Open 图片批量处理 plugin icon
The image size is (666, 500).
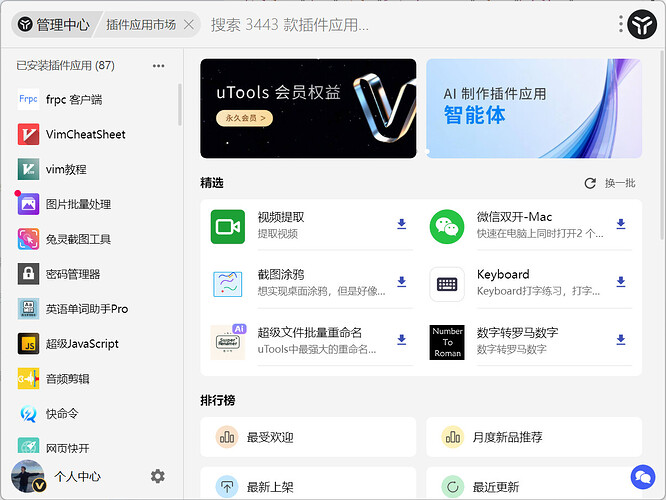28,204
